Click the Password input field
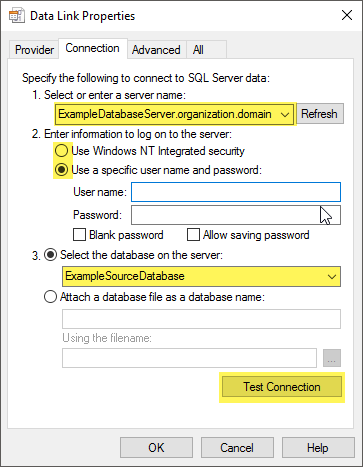This screenshot has width=363, height=467. coord(236,215)
